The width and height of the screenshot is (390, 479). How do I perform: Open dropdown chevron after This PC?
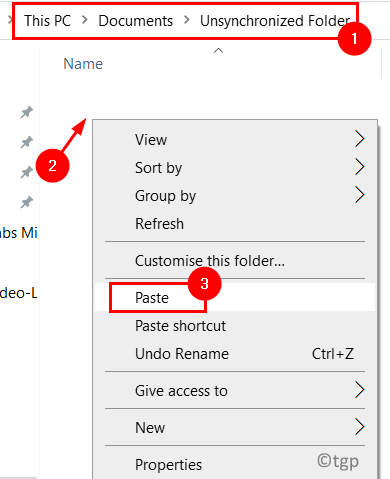[85, 20]
